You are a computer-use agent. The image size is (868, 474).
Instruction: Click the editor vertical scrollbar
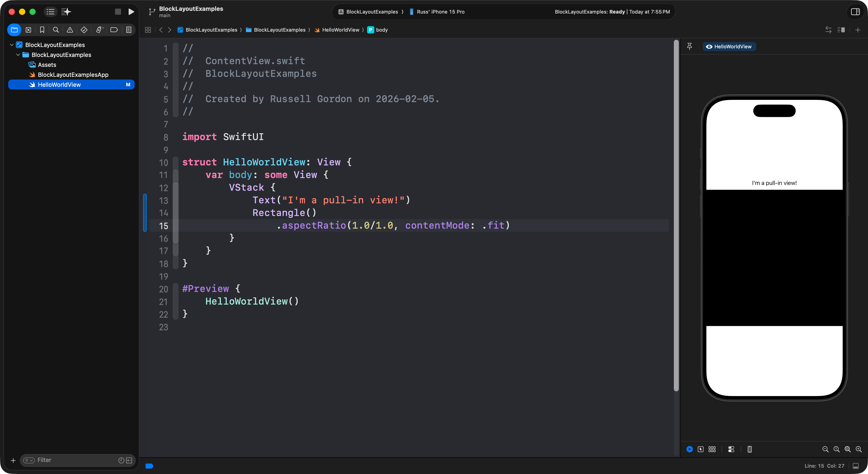676,216
